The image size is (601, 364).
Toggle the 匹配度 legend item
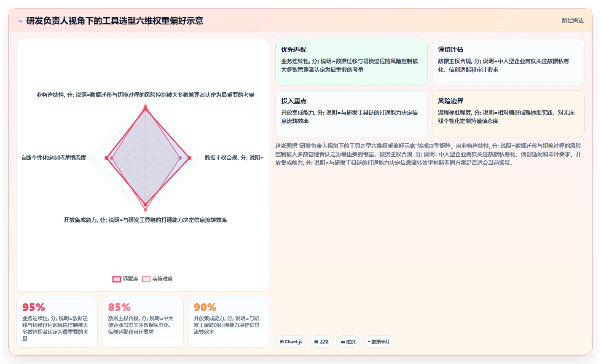pos(125,279)
